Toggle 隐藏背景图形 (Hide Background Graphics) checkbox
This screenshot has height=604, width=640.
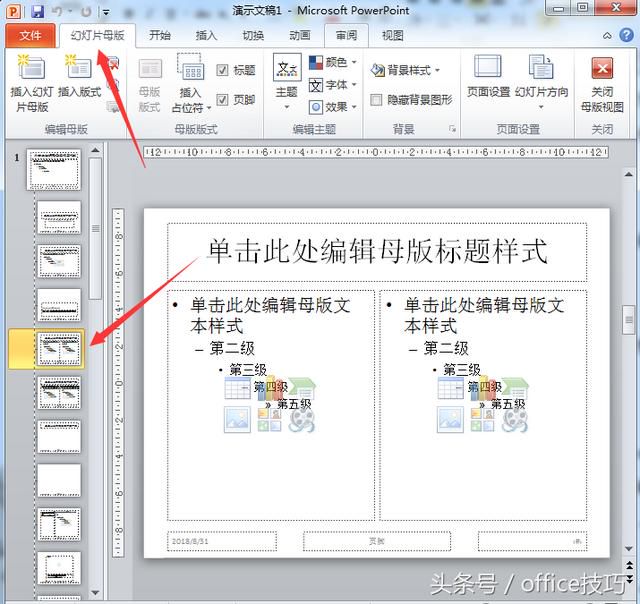coord(376,100)
